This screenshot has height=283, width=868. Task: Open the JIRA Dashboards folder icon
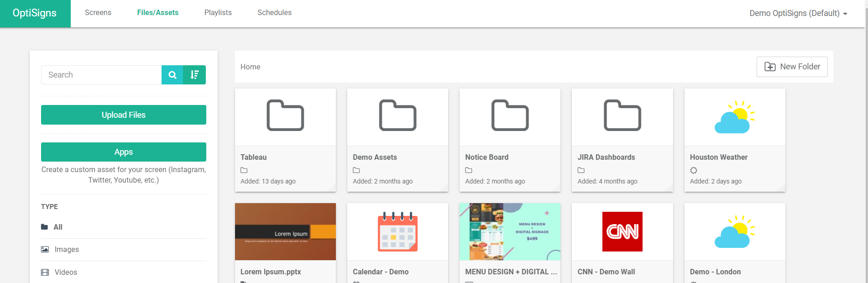[x=622, y=115]
